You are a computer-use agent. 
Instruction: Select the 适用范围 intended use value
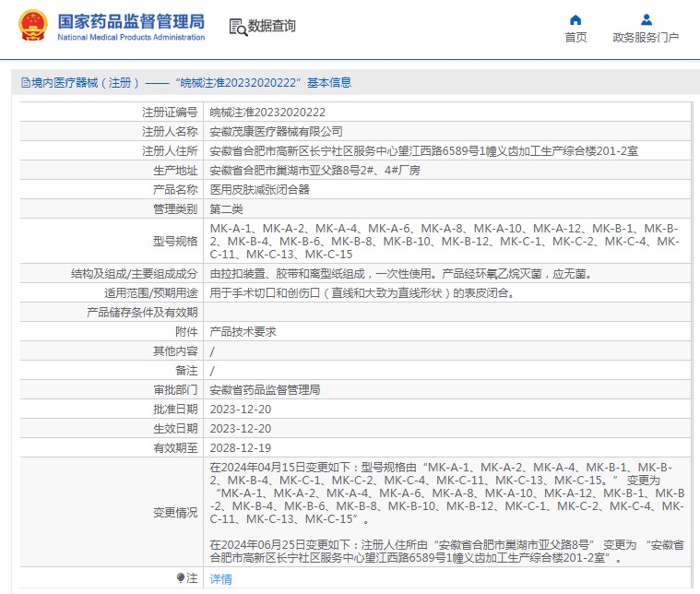pos(363,293)
